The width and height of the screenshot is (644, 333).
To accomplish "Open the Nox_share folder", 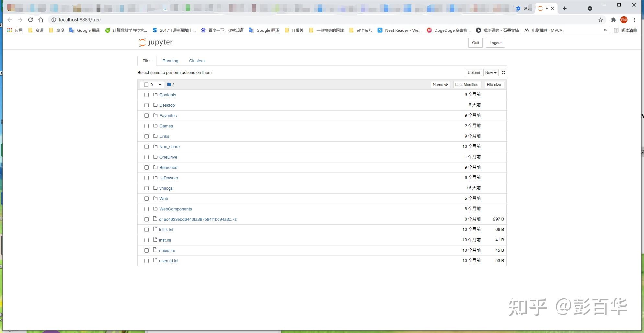I will click(x=169, y=147).
